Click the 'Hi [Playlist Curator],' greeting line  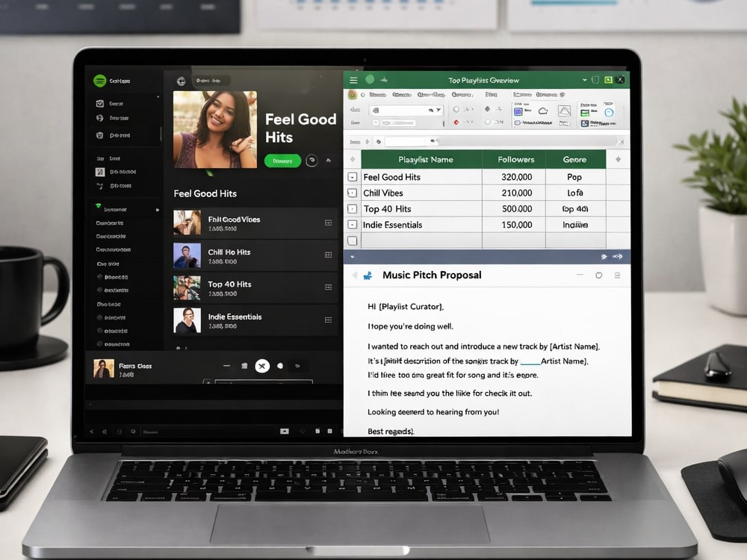[x=406, y=307]
